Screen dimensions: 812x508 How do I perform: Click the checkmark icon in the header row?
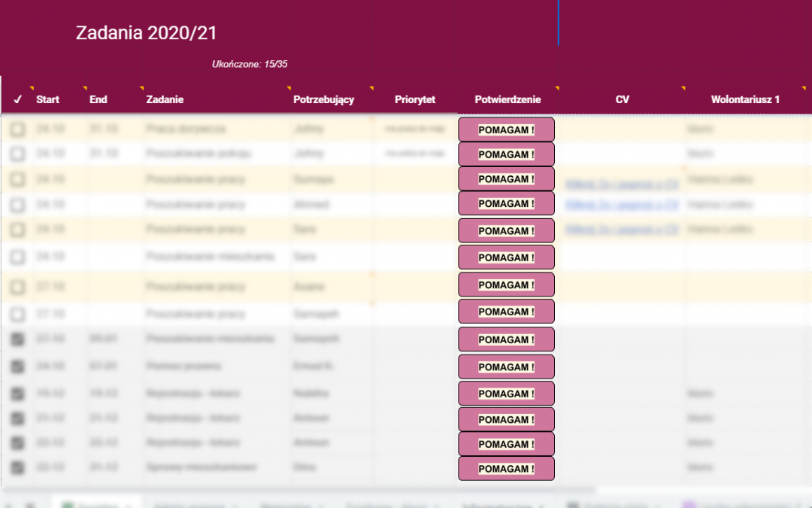pos(17,99)
